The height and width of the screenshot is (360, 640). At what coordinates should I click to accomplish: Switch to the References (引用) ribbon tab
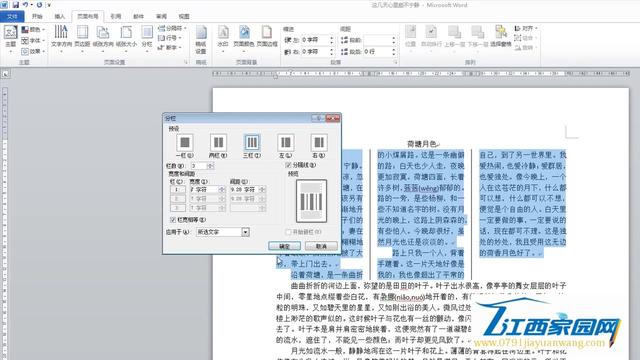116,16
